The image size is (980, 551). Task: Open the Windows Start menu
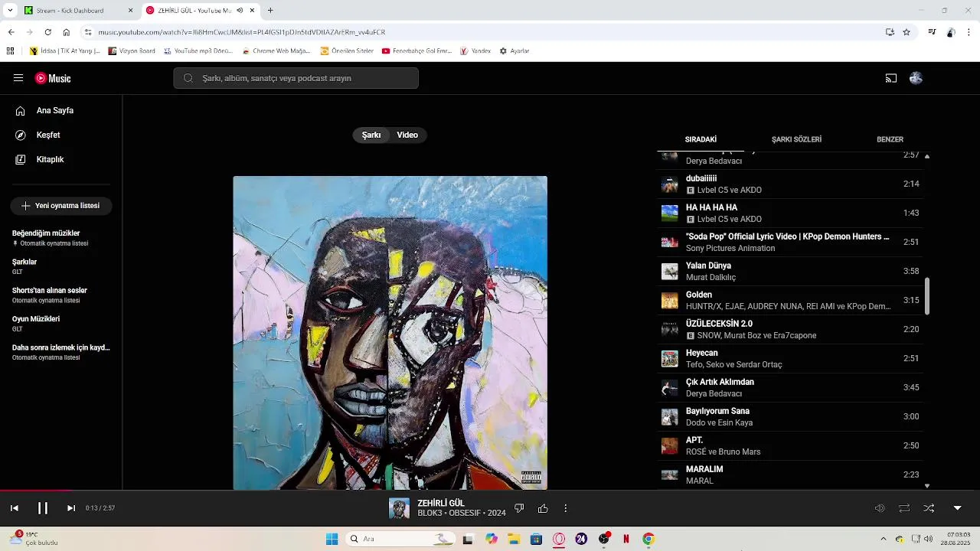332,539
